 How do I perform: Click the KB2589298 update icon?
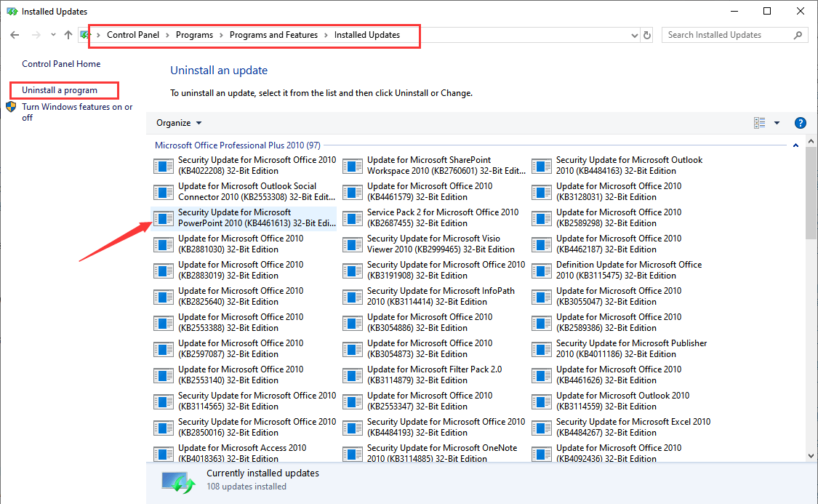pos(541,218)
